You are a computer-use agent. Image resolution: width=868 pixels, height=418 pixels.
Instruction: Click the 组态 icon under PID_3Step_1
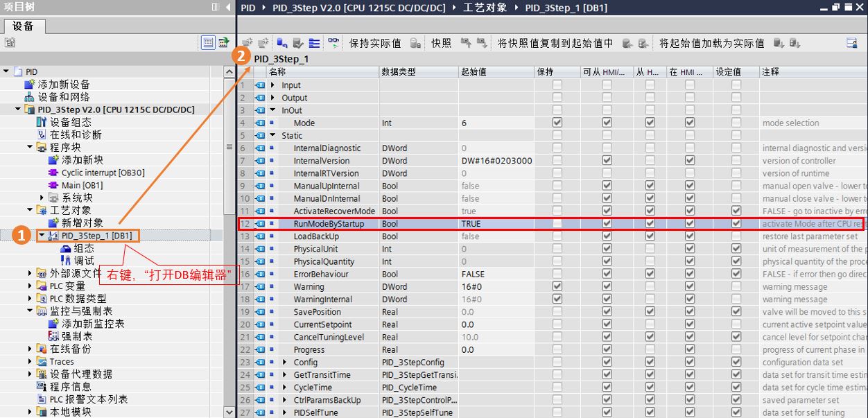(66, 248)
